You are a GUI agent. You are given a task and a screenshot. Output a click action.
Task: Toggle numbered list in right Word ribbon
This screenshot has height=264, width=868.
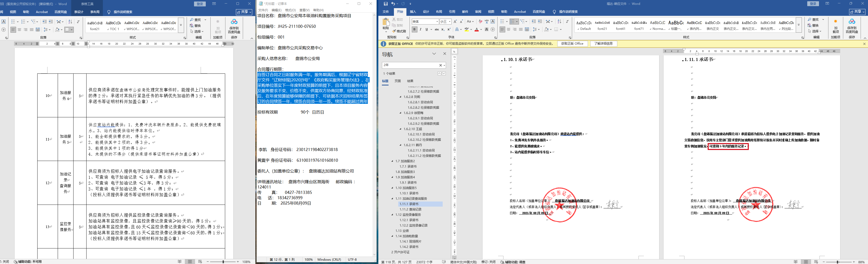(x=513, y=21)
